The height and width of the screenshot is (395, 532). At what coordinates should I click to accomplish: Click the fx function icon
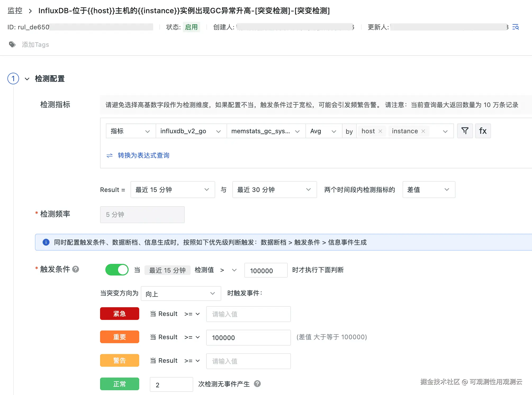click(483, 131)
